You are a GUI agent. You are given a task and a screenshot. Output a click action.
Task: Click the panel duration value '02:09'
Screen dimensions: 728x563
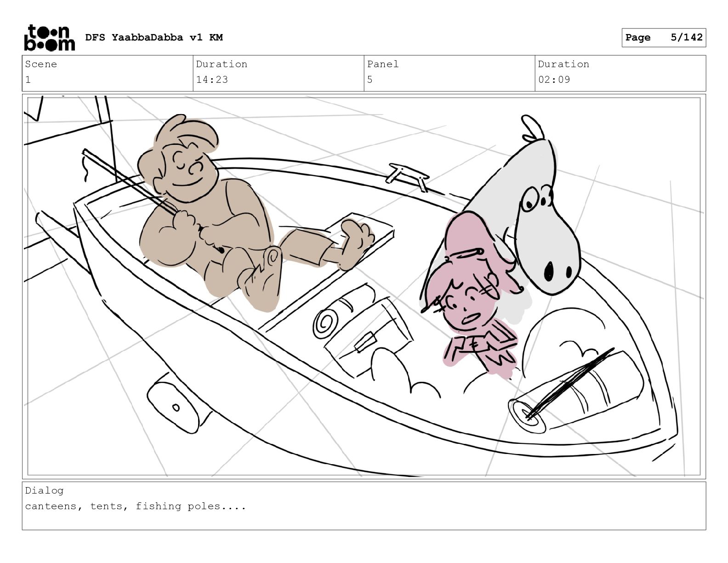[554, 80]
